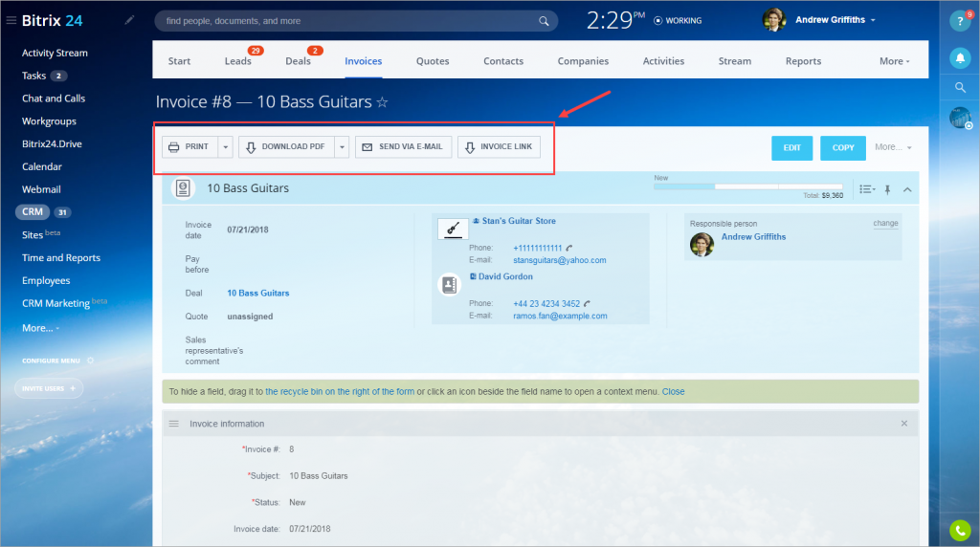
Task: Switch to the Leads tab
Action: pyautogui.click(x=238, y=61)
